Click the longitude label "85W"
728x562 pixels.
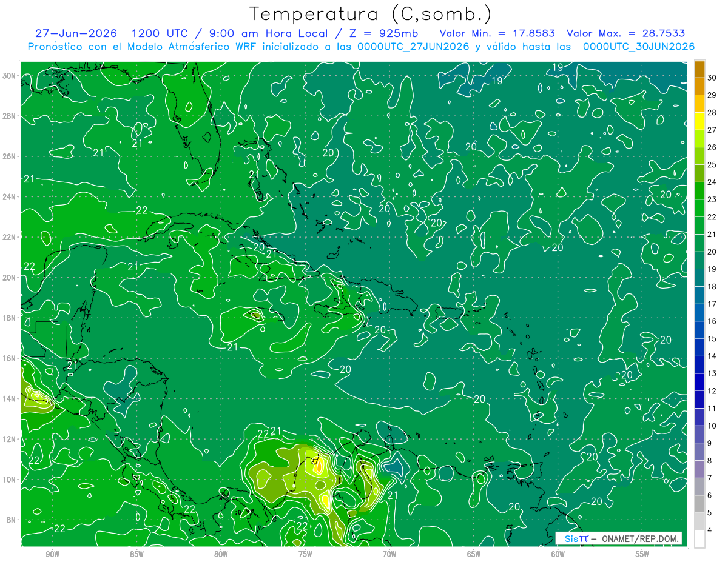(x=137, y=555)
